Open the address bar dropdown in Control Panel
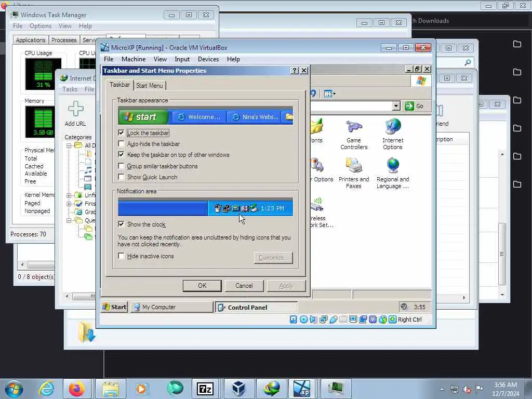This screenshot has width=532, height=399. (x=396, y=106)
